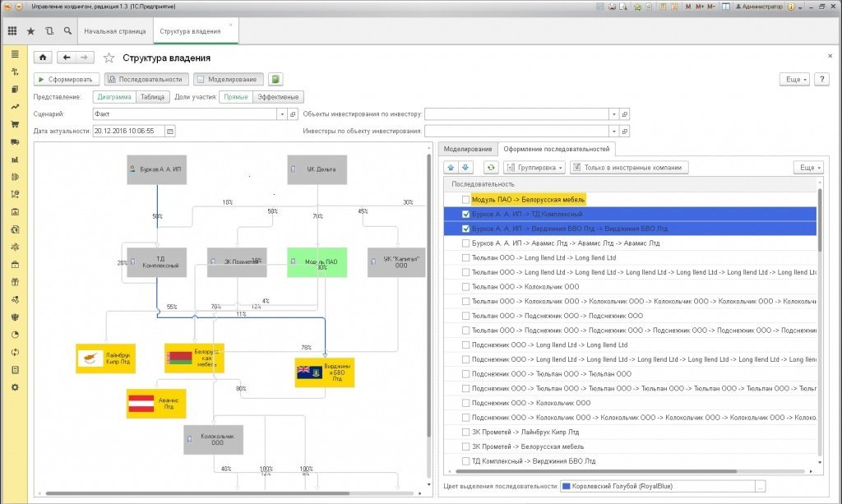Image resolution: width=842 pixels, height=504 pixels.
Task: Switch to the Моделирование panel tab
Action: coord(468,149)
